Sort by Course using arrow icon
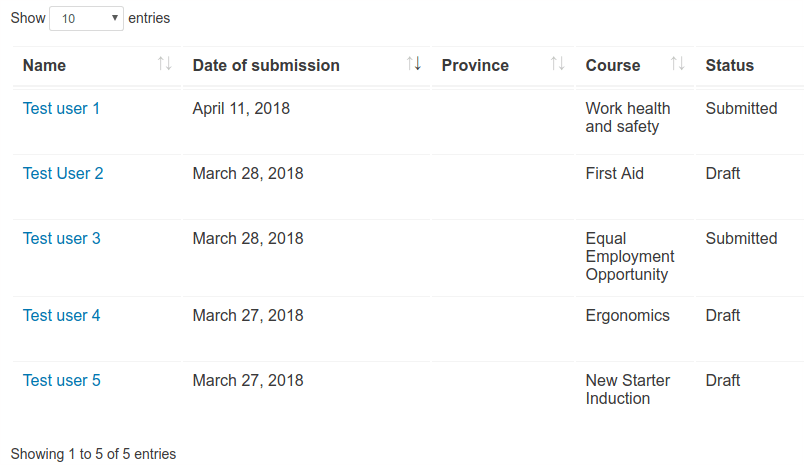This screenshot has width=804, height=472. (677, 64)
